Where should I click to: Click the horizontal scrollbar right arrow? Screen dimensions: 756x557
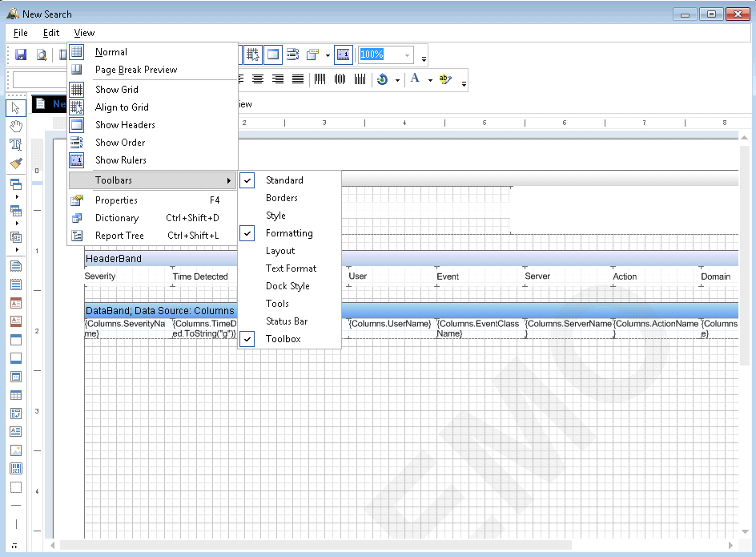pyautogui.click(x=730, y=546)
